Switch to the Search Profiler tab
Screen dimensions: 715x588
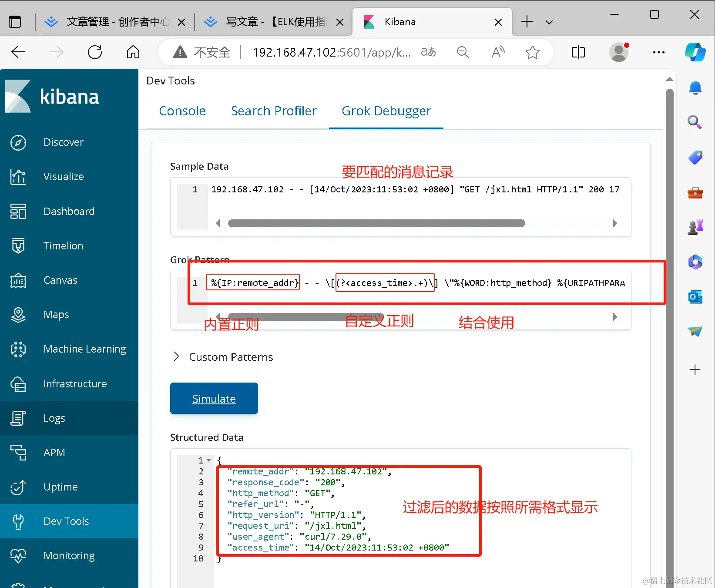274,111
